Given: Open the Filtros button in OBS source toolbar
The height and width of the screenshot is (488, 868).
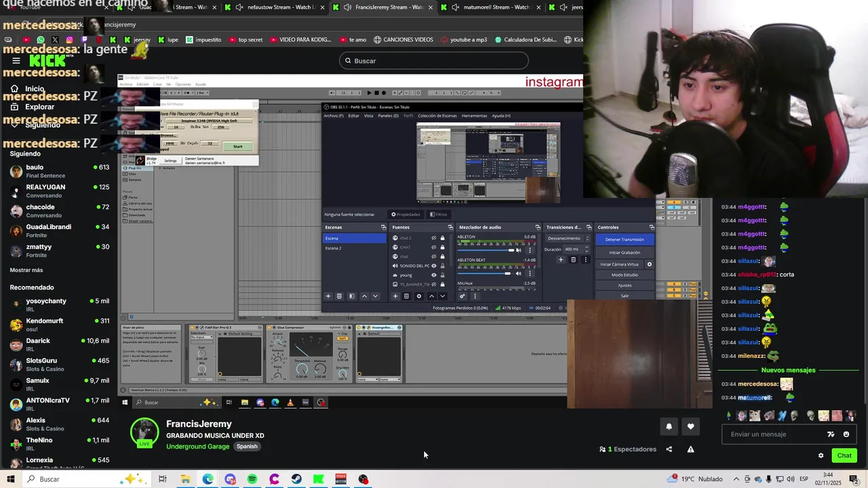Looking at the screenshot, I should pyautogui.click(x=437, y=215).
